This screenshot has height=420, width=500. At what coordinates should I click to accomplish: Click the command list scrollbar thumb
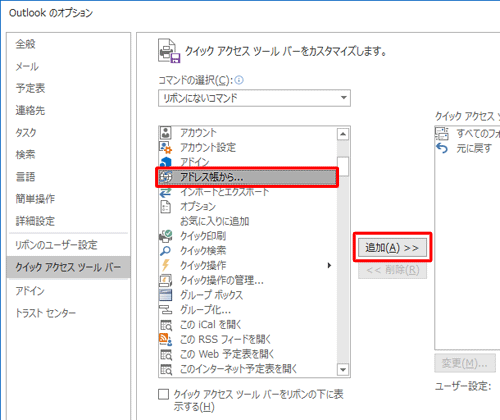tap(343, 167)
